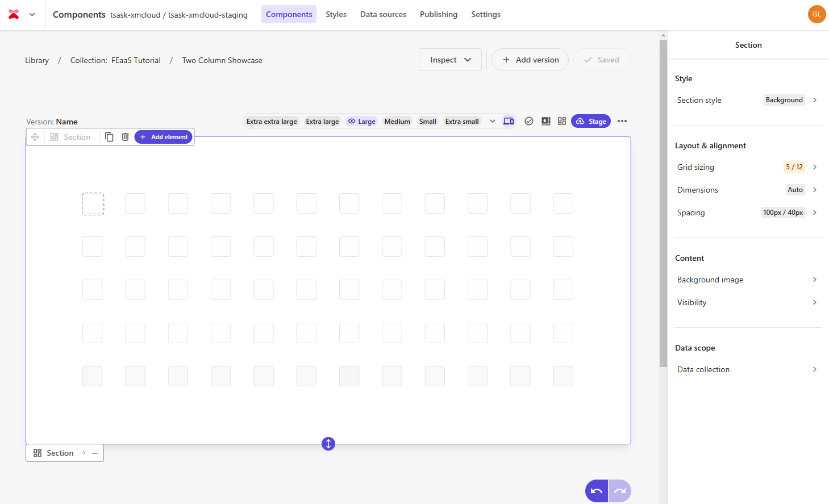The height and width of the screenshot is (504, 829).
Task: Switch to the Components tab
Action: [289, 14]
